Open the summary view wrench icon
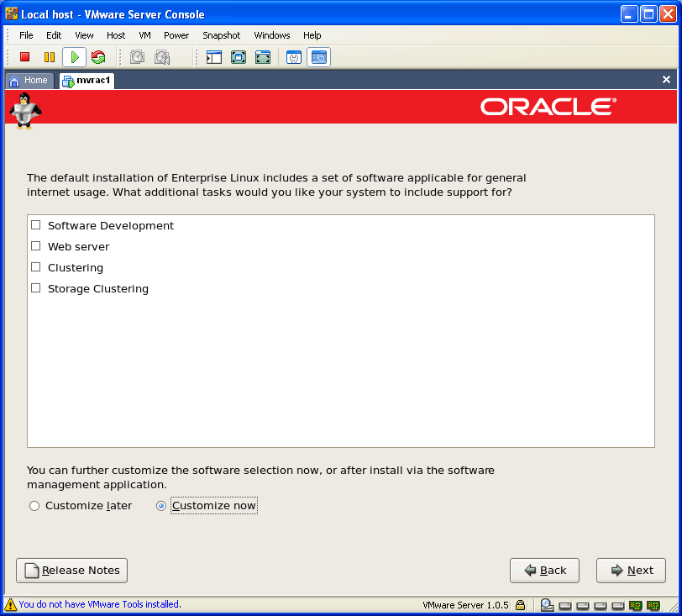The image size is (682, 616). 294,57
